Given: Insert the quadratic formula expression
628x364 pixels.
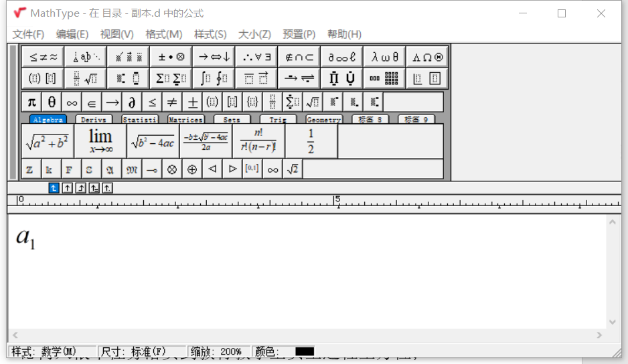Looking at the screenshot, I should [206, 141].
